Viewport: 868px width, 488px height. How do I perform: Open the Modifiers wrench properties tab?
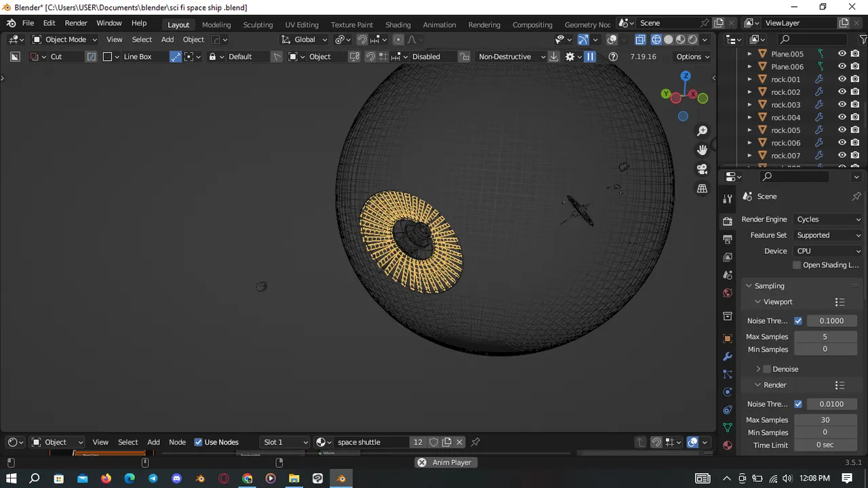coord(728,357)
